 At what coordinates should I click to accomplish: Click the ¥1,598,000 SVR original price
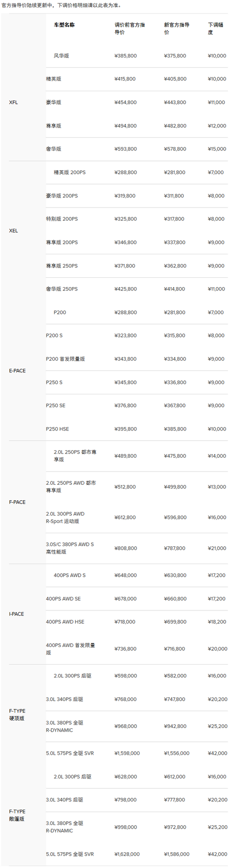(x=127, y=753)
